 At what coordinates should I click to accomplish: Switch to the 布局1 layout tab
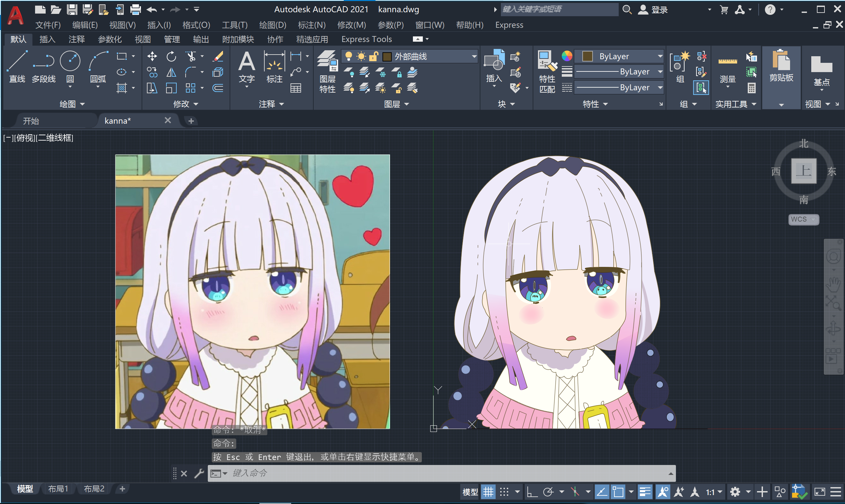pyautogui.click(x=58, y=489)
